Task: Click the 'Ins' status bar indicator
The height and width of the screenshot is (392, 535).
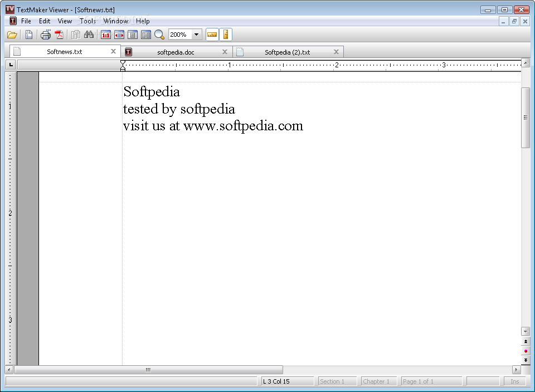Action: 514,381
